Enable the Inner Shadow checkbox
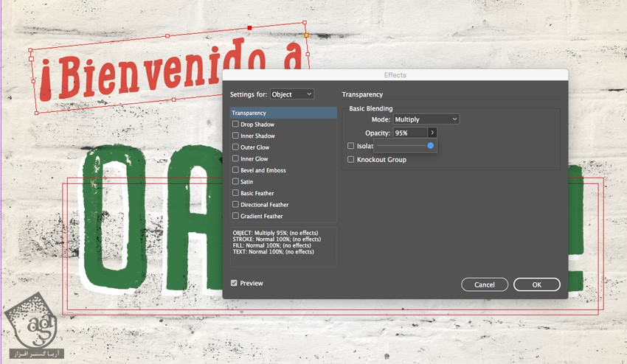The image size is (627, 364). [x=235, y=136]
